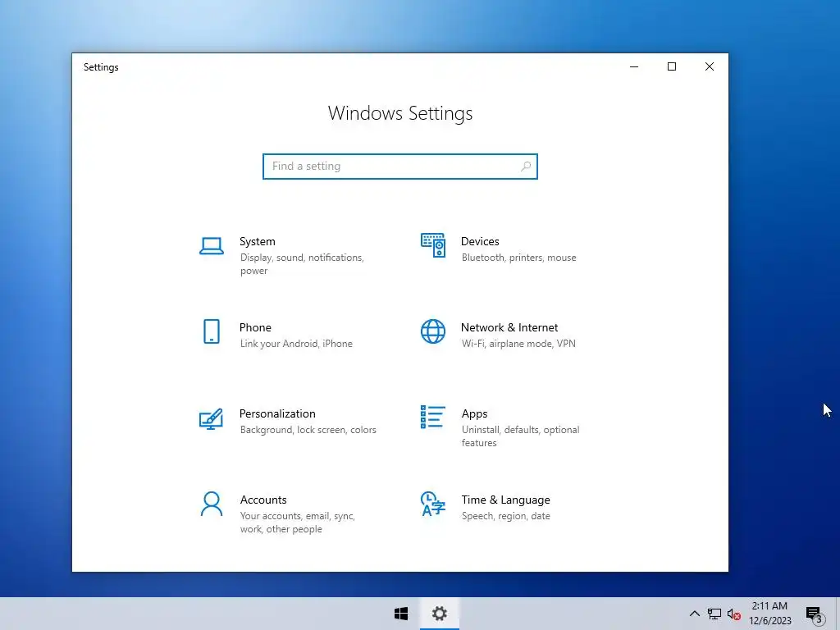
Task: Open the Phone category title
Action: click(x=255, y=327)
